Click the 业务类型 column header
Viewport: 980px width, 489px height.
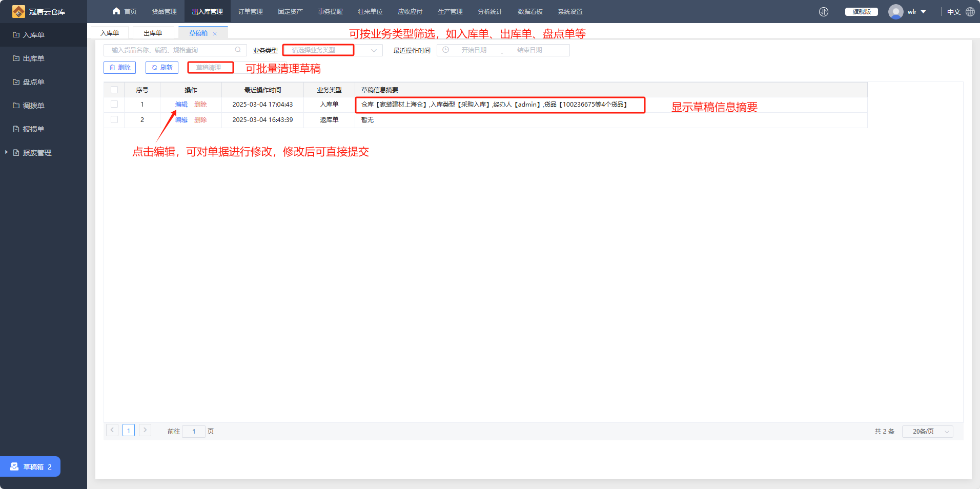(x=329, y=90)
